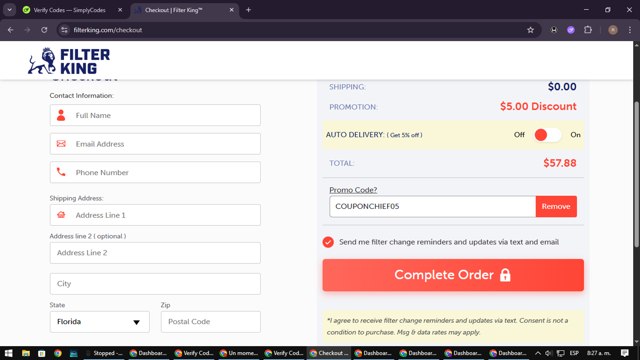Click the "$57.88" total amount
Image resolution: width=640 pixels, height=360 pixels.
tap(560, 163)
